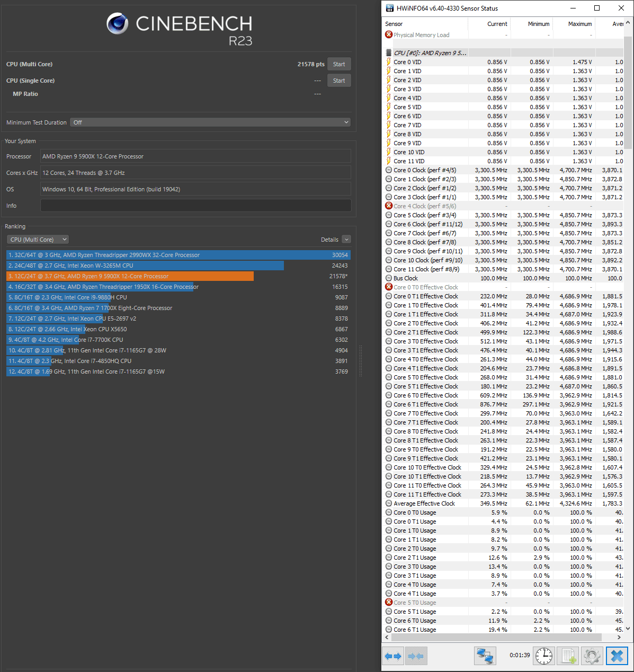Click the Processor field showing AMD Ryzen 9 5900X
This screenshot has height=672, width=634.
(195, 156)
